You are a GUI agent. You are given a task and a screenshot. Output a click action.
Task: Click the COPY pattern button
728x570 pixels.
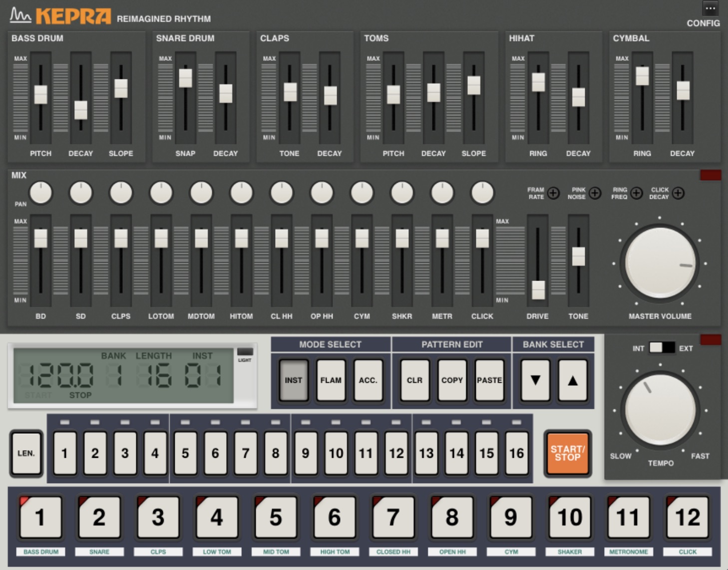(x=452, y=380)
